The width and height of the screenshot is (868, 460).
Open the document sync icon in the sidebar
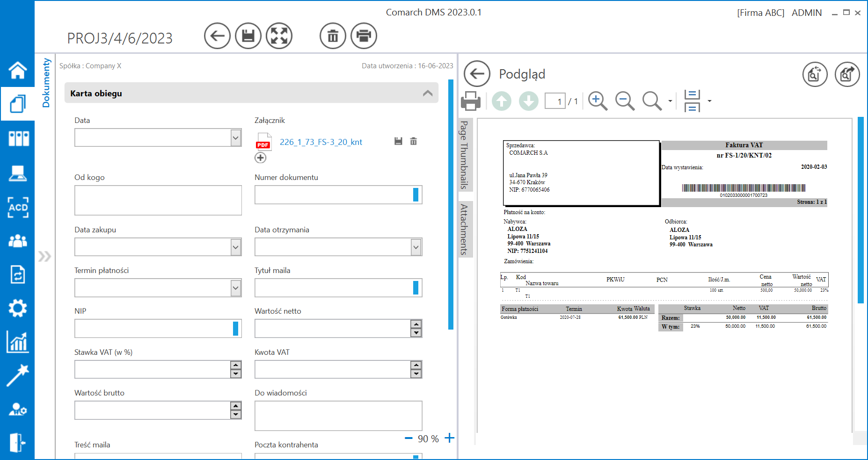pos(18,274)
